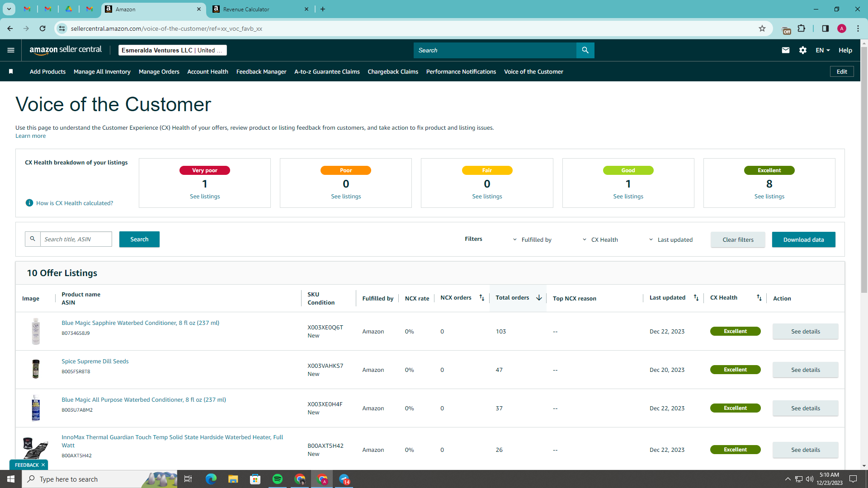Toggle the browser side panel icon
This screenshot has width=868, height=488.
(x=826, y=28)
